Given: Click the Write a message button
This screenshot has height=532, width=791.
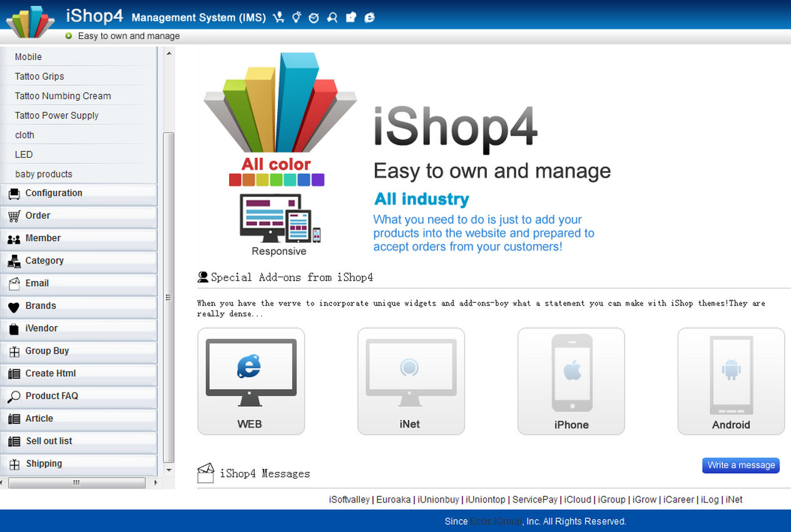Looking at the screenshot, I should (741, 465).
